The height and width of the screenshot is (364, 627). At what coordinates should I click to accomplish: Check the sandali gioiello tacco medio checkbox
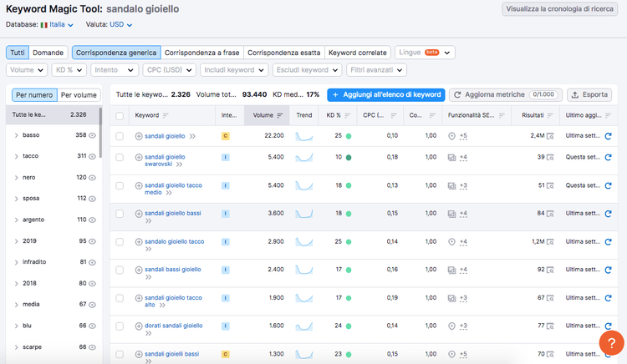120,185
